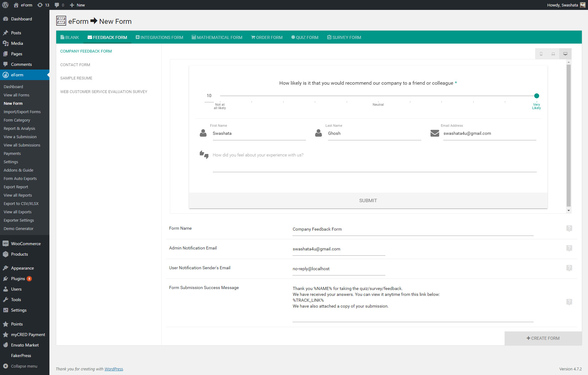Click the CREATE FORM button
The width and height of the screenshot is (588, 375).
point(543,338)
